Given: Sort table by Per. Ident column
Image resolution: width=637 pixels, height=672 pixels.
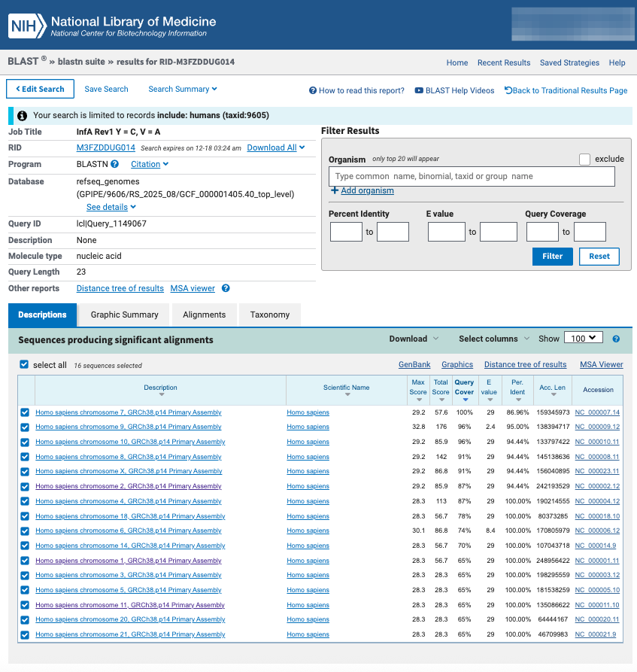Looking at the screenshot, I should coord(517,391).
